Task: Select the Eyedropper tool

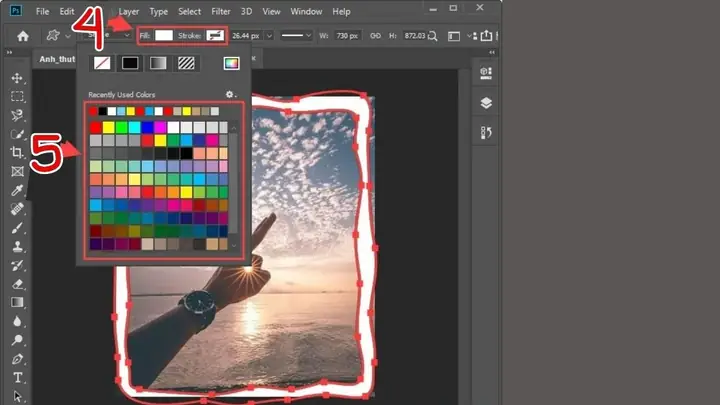Action: 17,190
